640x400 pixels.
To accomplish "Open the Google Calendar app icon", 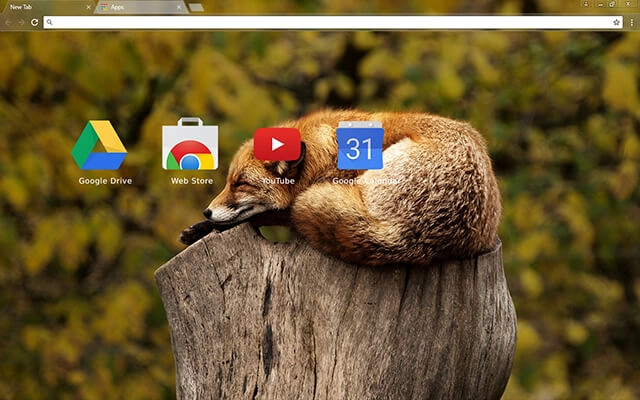I will click(x=360, y=145).
